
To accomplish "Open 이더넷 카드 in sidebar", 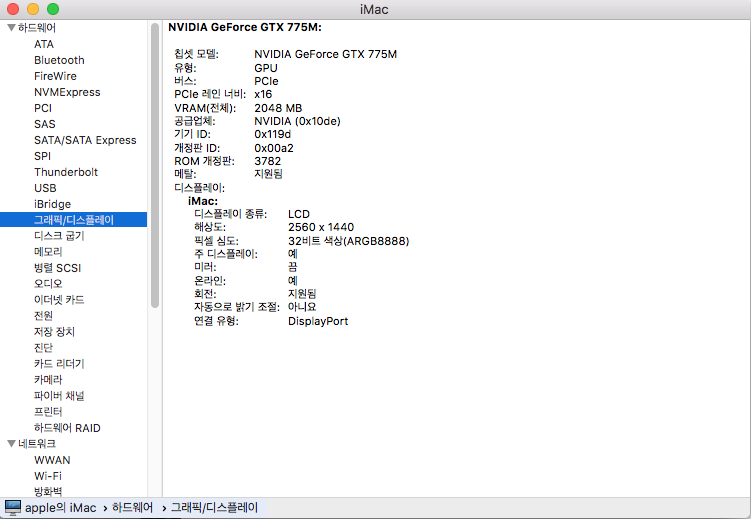I will [x=59, y=300].
